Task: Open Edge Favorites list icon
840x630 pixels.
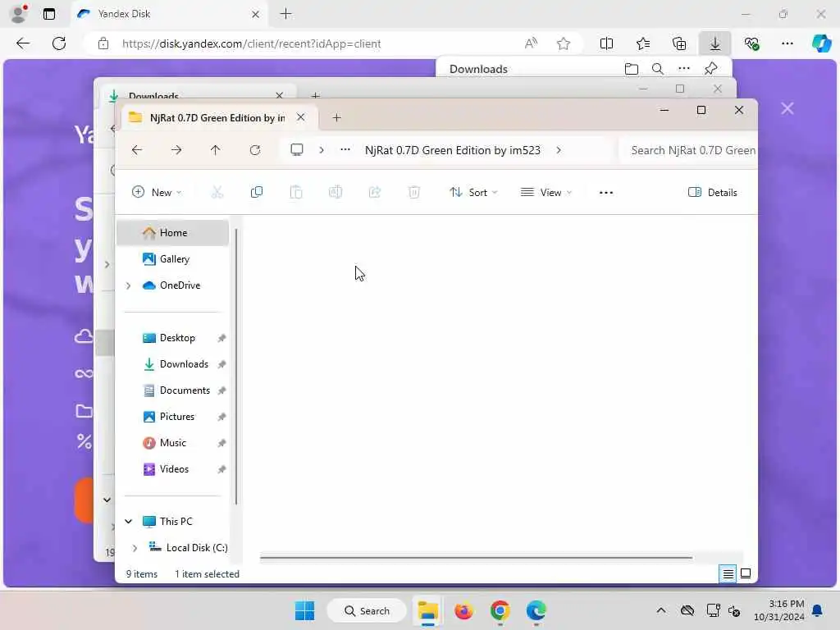Action: [643, 43]
